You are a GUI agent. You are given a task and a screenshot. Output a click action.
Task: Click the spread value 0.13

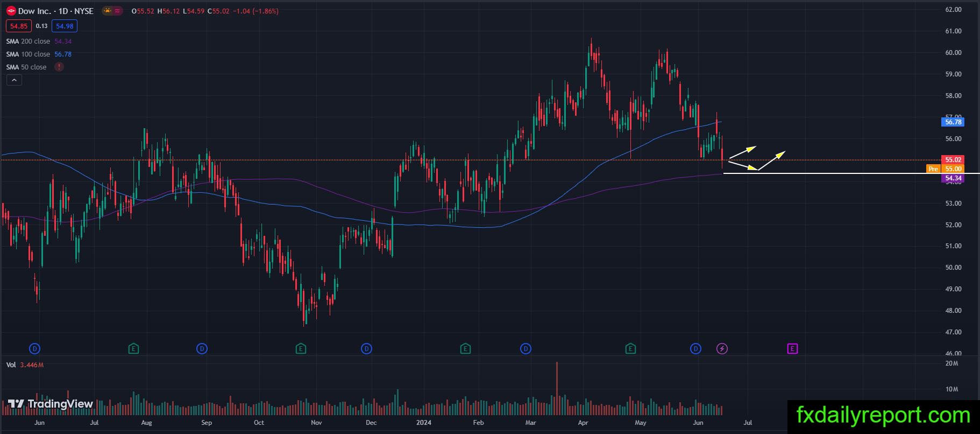(41, 26)
